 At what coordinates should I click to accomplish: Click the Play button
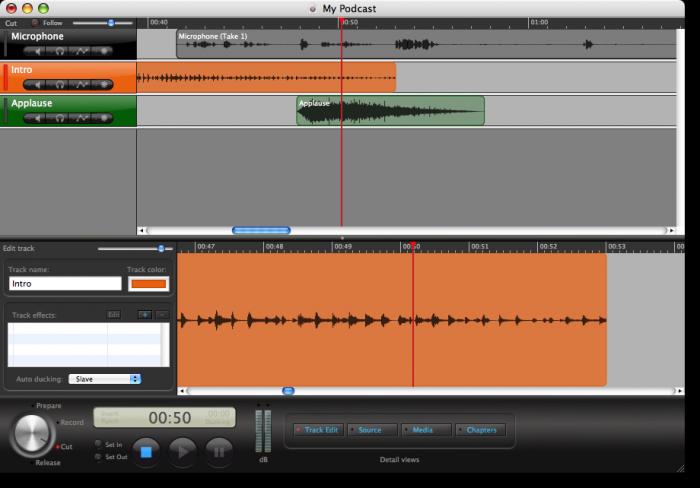[183, 452]
